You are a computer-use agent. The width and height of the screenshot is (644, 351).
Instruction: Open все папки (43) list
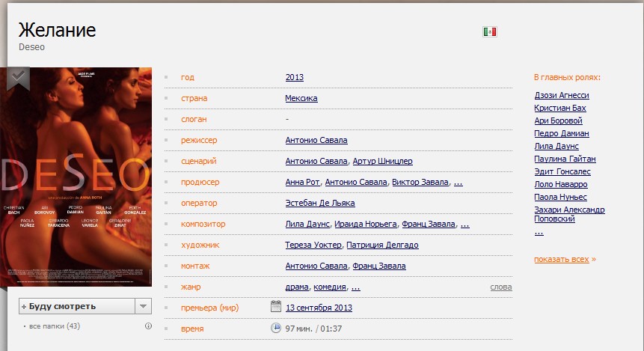[54, 326]
